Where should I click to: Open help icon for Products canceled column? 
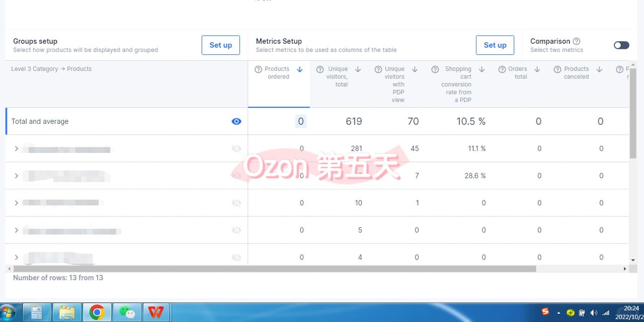click(557, 69)
